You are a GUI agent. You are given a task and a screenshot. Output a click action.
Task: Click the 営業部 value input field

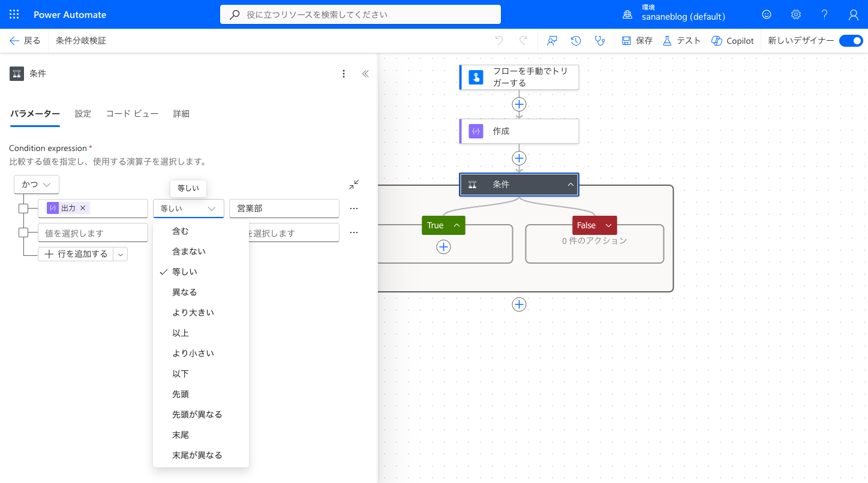(x=284, y=209)
